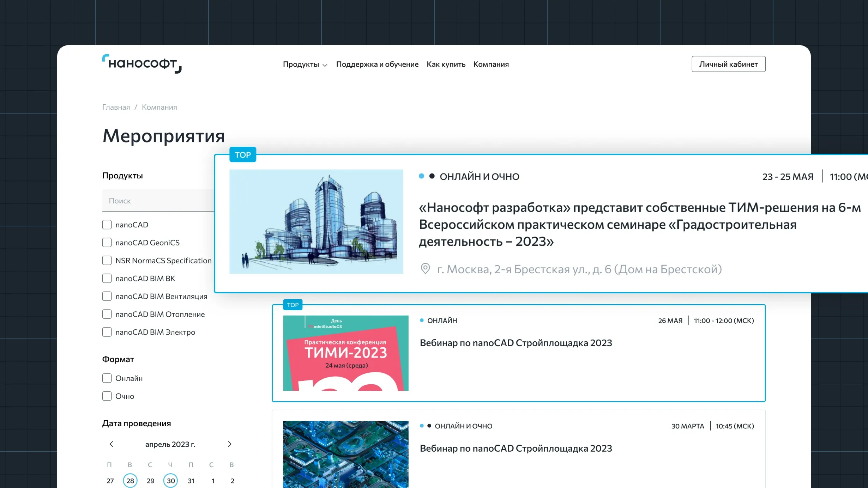The image size is (868, 488).
Task: Open ТИМИ-2023 conference thumbnail
Action: [346, 353]
